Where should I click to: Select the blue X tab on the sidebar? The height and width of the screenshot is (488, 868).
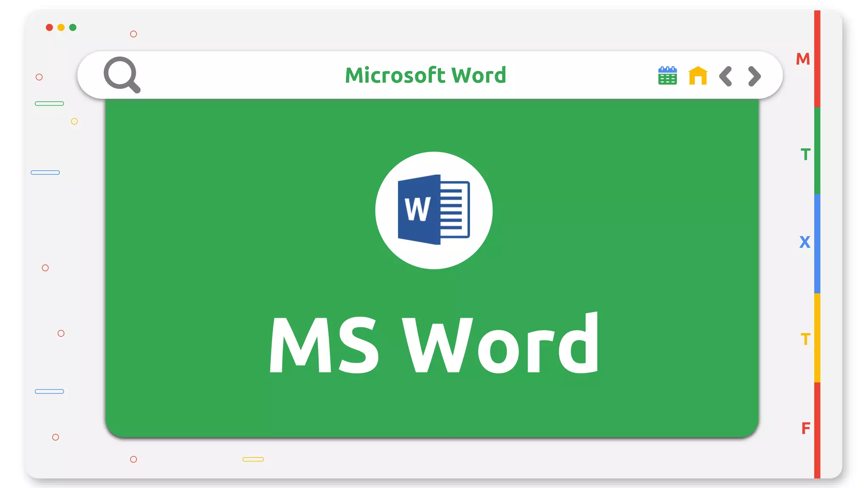coord(804,242)
